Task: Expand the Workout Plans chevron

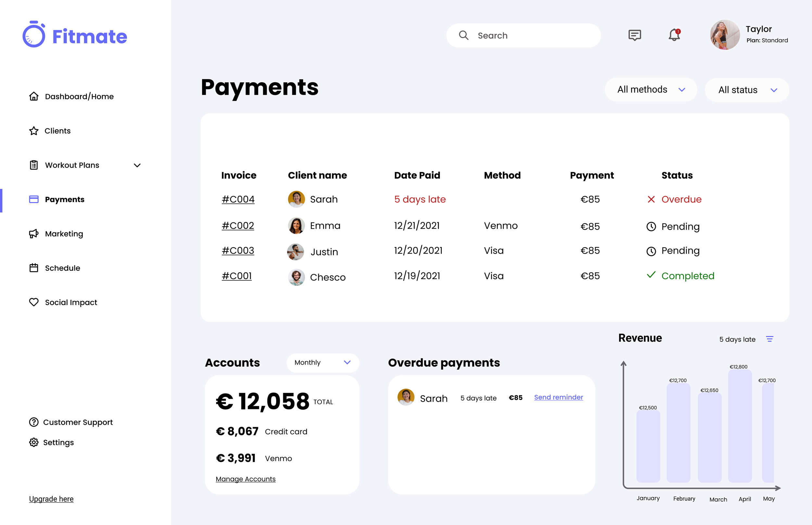Action: coord(137,165)
